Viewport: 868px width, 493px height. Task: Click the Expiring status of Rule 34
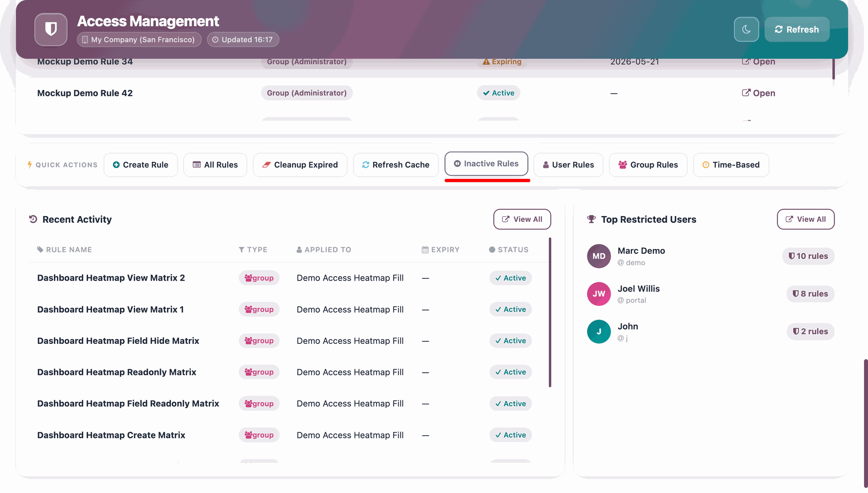502,62
